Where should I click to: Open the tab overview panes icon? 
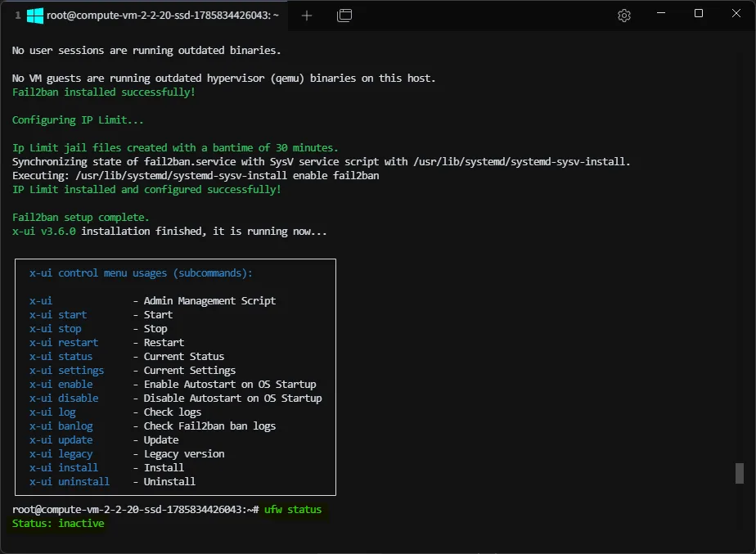pos(344,16)
